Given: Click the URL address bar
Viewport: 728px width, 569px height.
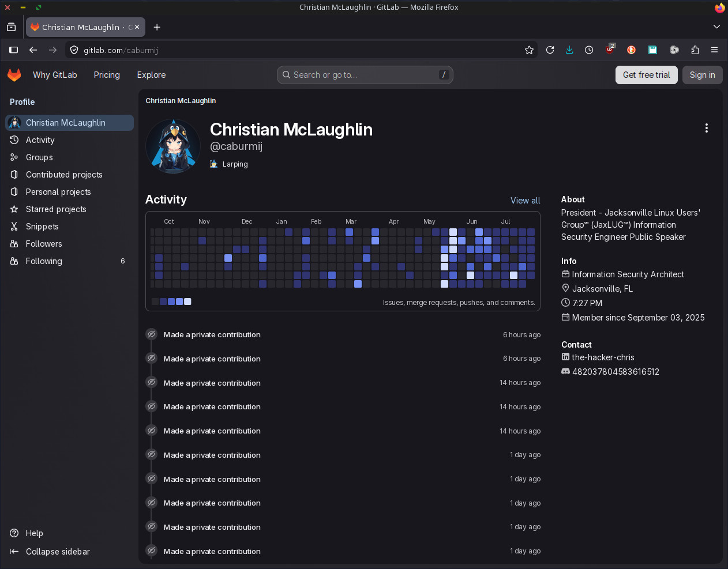Looking at the screenshot, I should coord(300,50).
